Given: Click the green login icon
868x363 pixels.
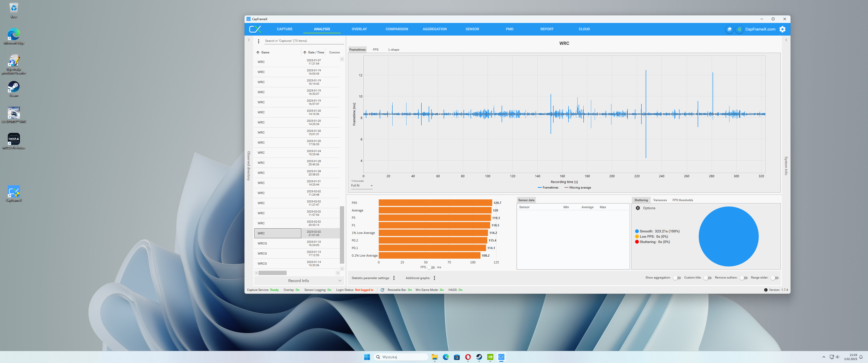Looking at the screenshot, I should [739, 29].
